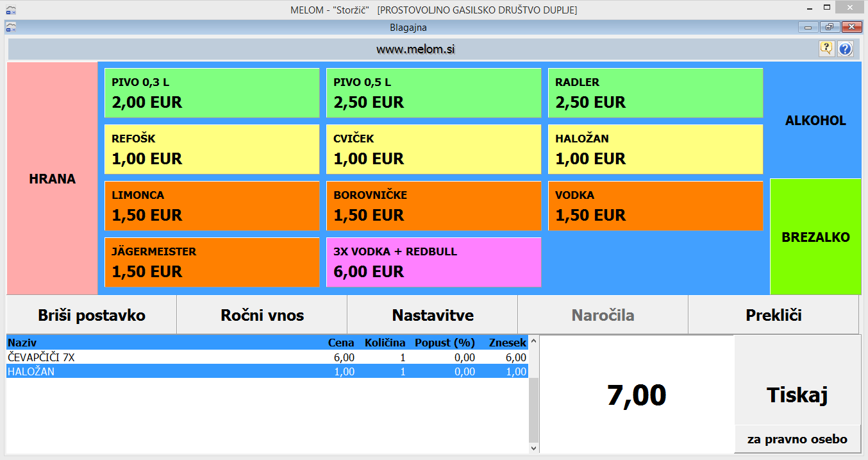Select the ALKOHOL category
Screen dimensions: 868x460
coord(815,121)
